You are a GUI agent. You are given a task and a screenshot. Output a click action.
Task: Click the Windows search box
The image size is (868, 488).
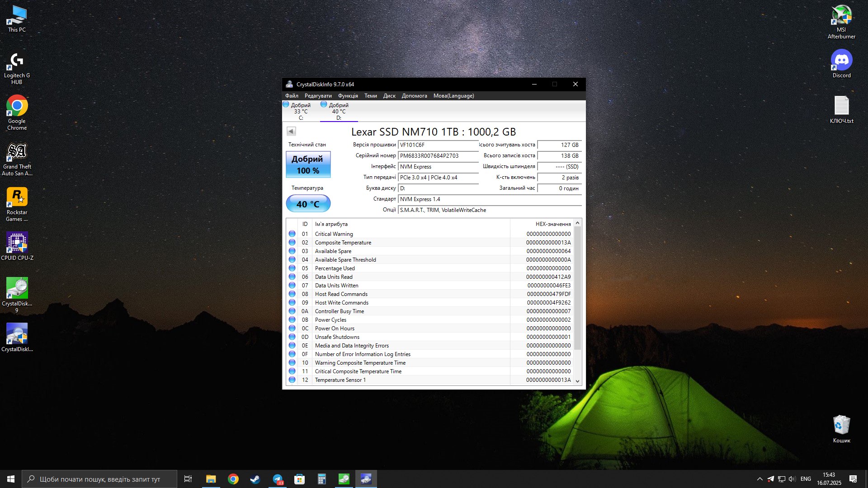tap(99, 479)
